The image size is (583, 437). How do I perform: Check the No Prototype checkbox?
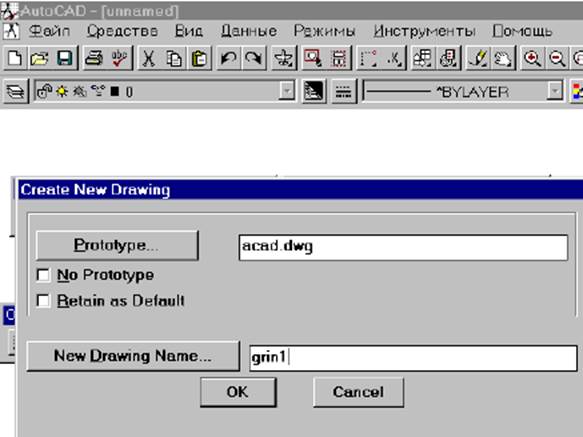[x=43, y=275]
